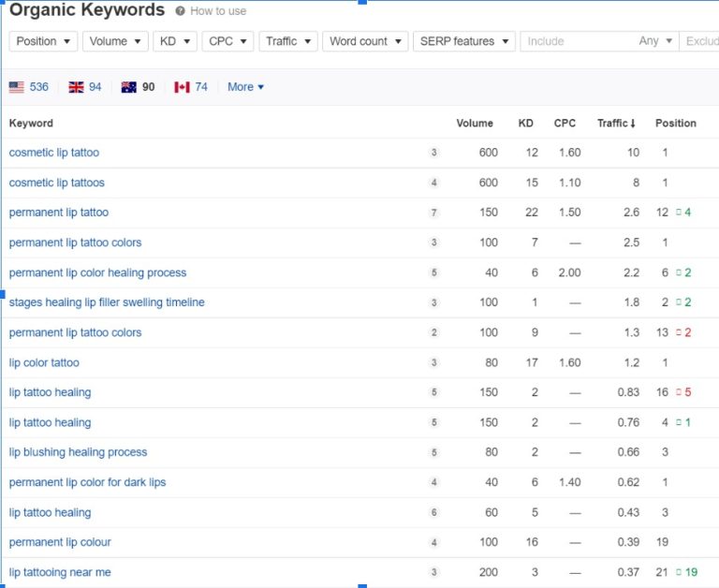The height and width of the screenshot is (588, 719).
Task: Click the How to use help icon
Action: click(x=180, y=11)
